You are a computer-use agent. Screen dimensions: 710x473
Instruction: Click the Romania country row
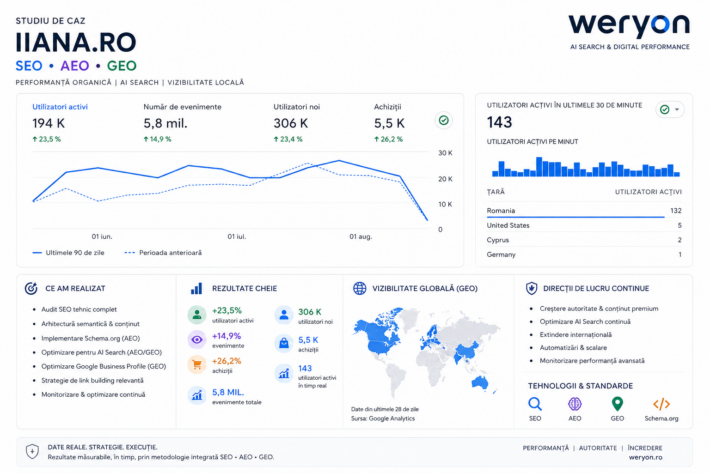point(584,211)
